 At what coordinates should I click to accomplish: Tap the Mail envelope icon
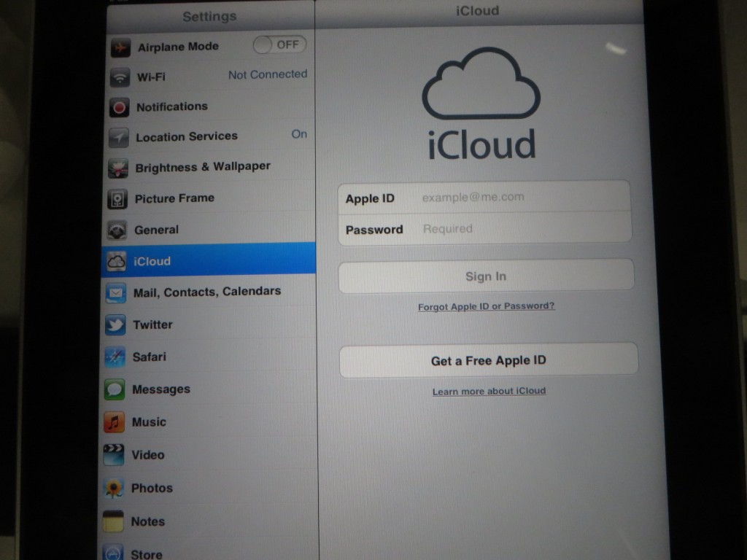pos(116,293)
